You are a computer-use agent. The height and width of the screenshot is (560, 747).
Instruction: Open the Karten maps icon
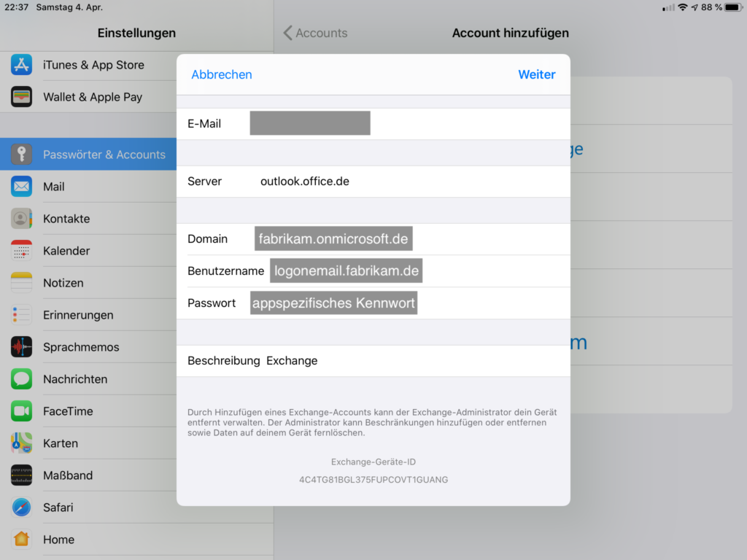pos(21,443)
